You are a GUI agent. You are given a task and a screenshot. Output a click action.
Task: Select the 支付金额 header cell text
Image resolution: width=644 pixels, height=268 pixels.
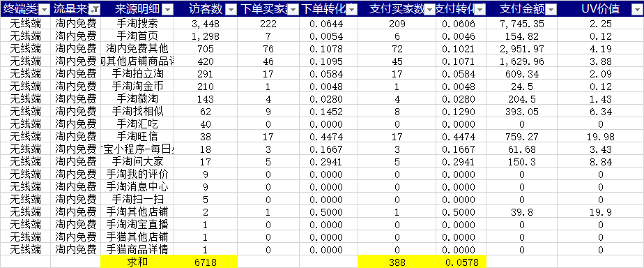pyautogui.click(x=523, y=9)
